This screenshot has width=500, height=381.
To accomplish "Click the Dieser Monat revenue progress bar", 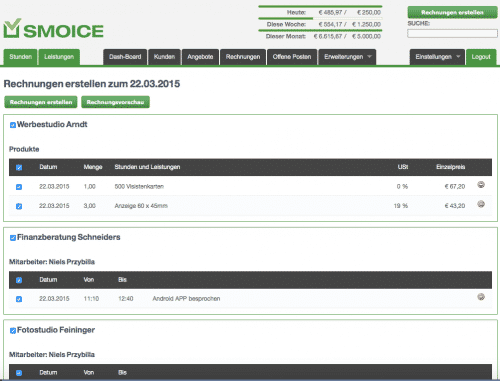I will point(320,30).
